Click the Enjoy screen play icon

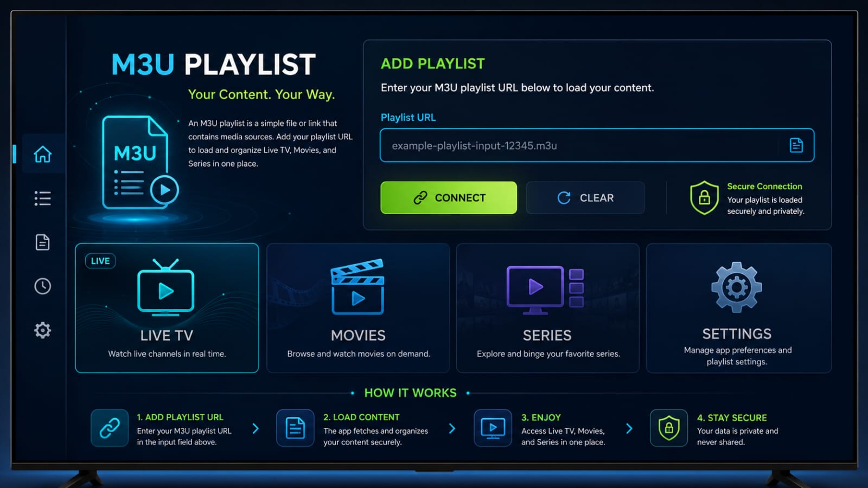point(493,428)
